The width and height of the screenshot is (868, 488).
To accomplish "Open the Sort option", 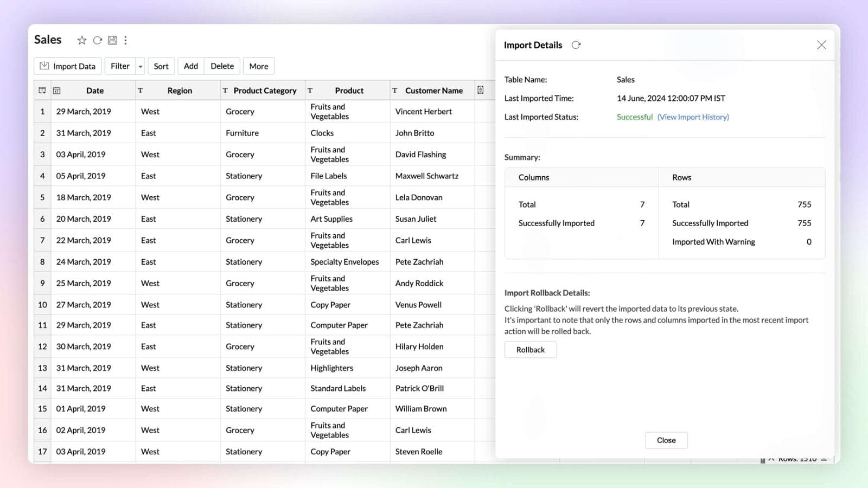I will tap(161, 66).
